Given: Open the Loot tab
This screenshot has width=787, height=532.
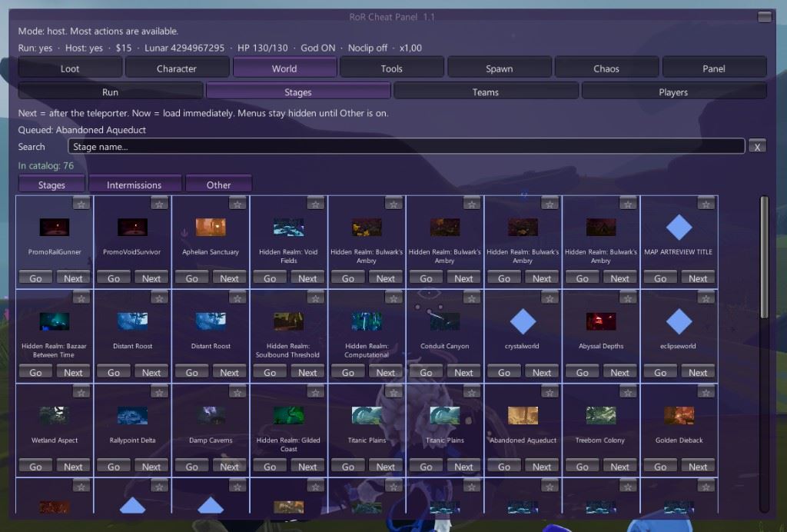Looking at the screenshot, I should tap(70, 68).
